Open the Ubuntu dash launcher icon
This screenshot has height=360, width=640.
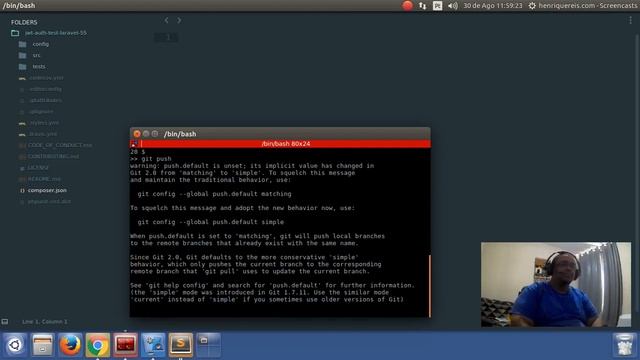point(15,345)
